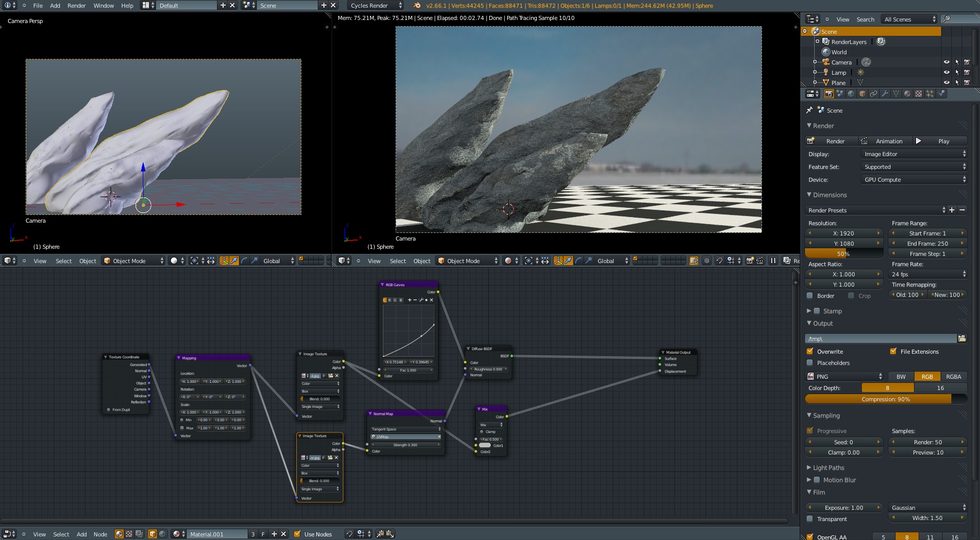Open the Particles properties tab

point(930,94)
